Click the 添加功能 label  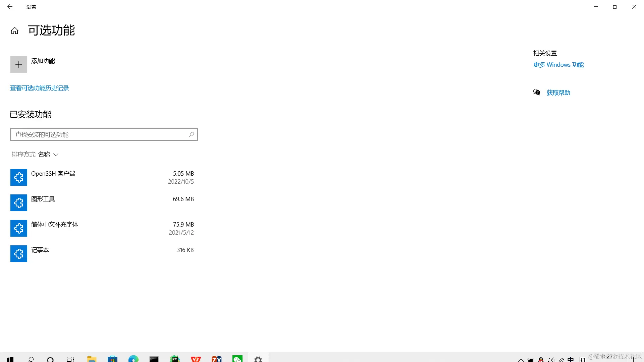pyautogui.click(x=43, y=61)
